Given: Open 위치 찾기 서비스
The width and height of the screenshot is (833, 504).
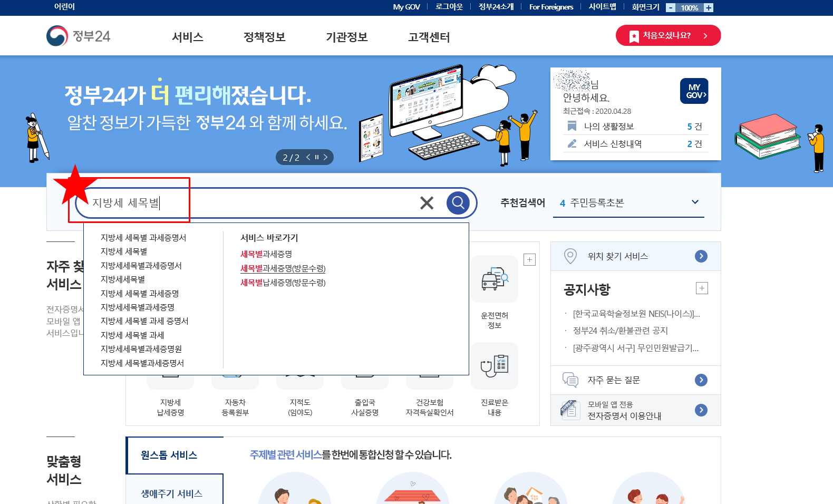Looking at the screenshot, I should [x=636, y=256].
